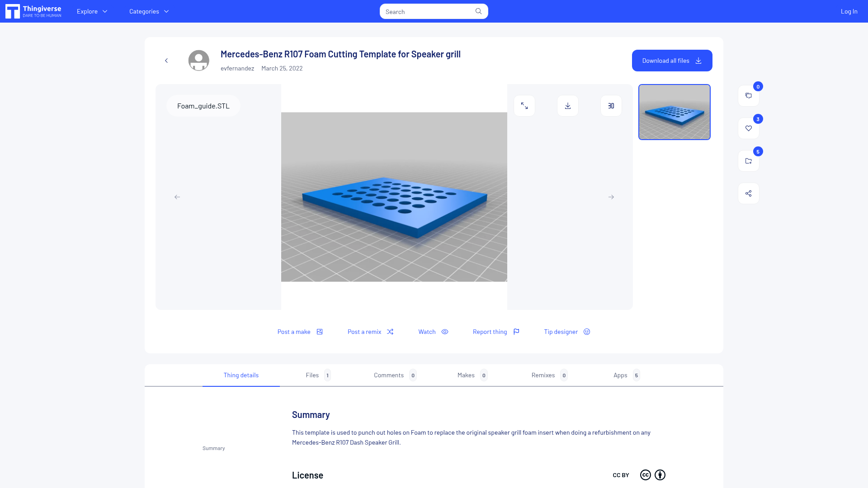Click the search magnifier icon
Image resolution: width=868 pixels, height=488 pixels.
tap(478, 11)
